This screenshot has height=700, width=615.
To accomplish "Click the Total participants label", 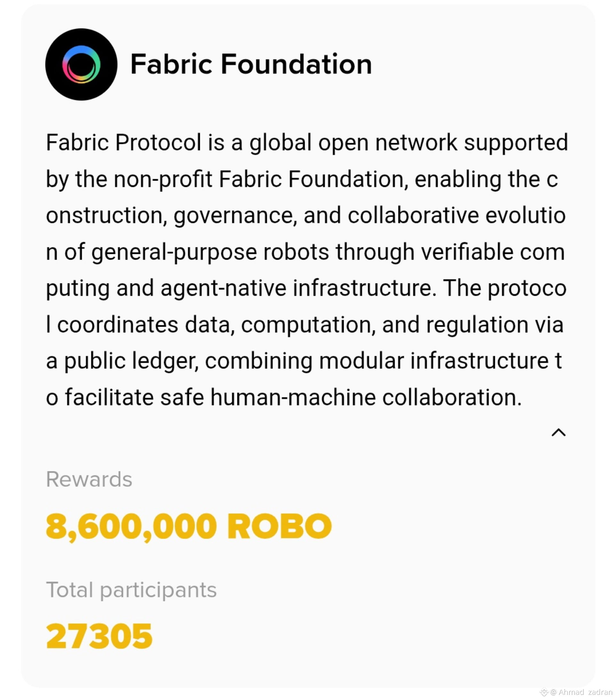I will click(131, 590).
